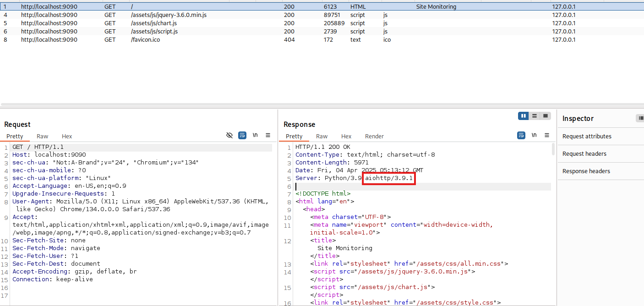Select history row for /favicon.ico
The height and width of the screenshot is (306, 644).
tap(322, 39)
